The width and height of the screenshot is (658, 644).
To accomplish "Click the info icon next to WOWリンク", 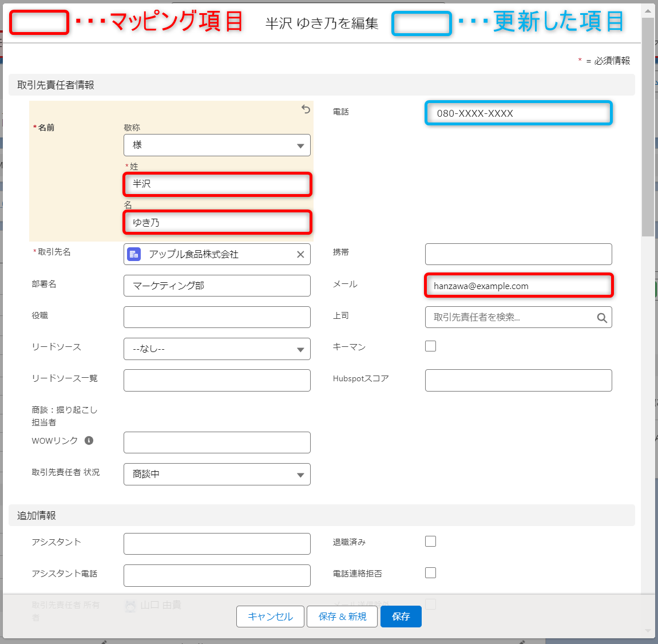I will 89,440.
